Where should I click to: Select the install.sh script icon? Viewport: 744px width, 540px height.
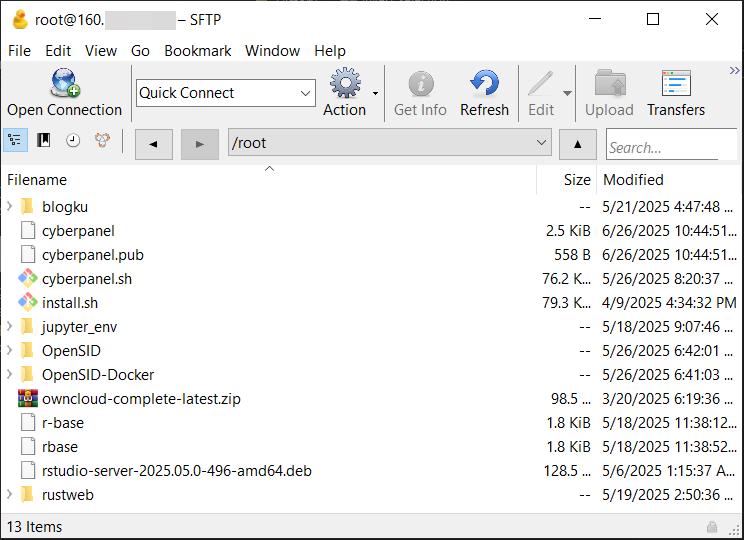[x=28, y=303]
